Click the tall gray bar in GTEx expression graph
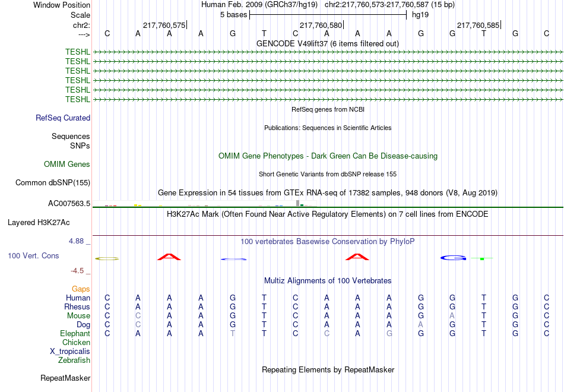Viewport: 564px width, 392px height. (x=297, y=203)
